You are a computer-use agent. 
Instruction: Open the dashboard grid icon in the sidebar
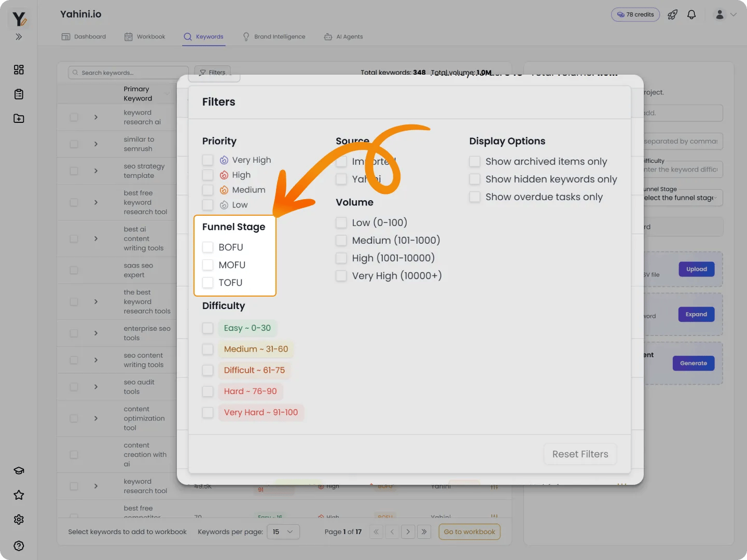coord(19,69)
